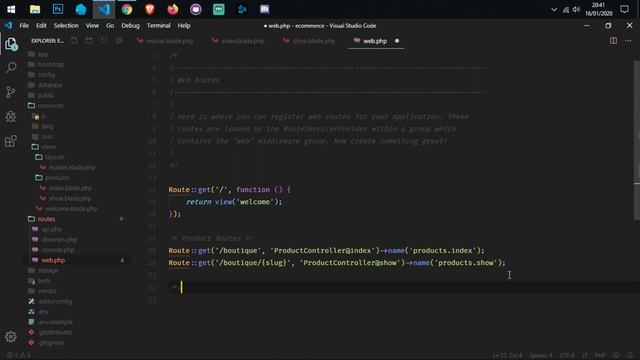Select the web.php editor tab
Viewport: 640px width, 360px height.
pos(375,41)
